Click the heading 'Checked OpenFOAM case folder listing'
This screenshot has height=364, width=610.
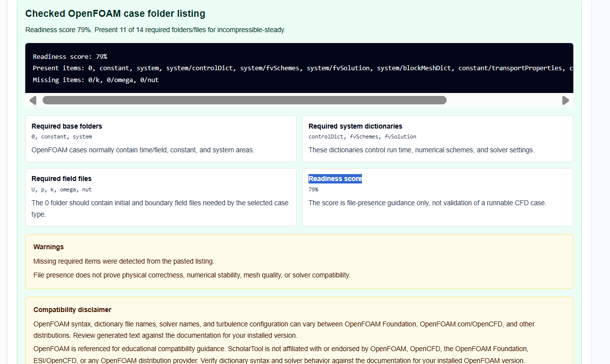click(115, 14)
